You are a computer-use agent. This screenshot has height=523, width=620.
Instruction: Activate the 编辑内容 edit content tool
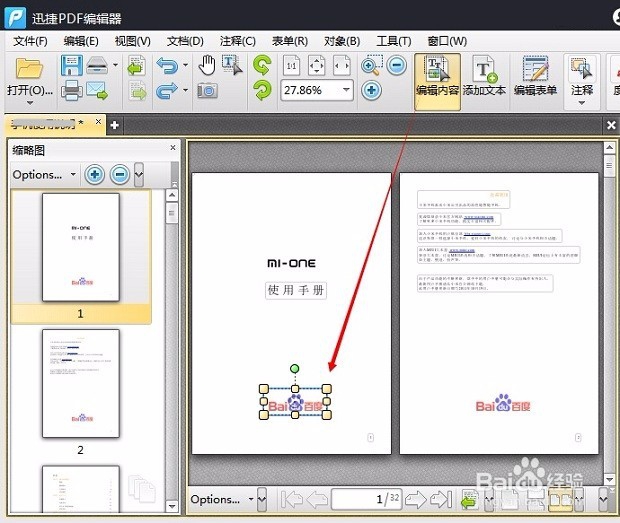pyautogui.click(x=437, y=81)
